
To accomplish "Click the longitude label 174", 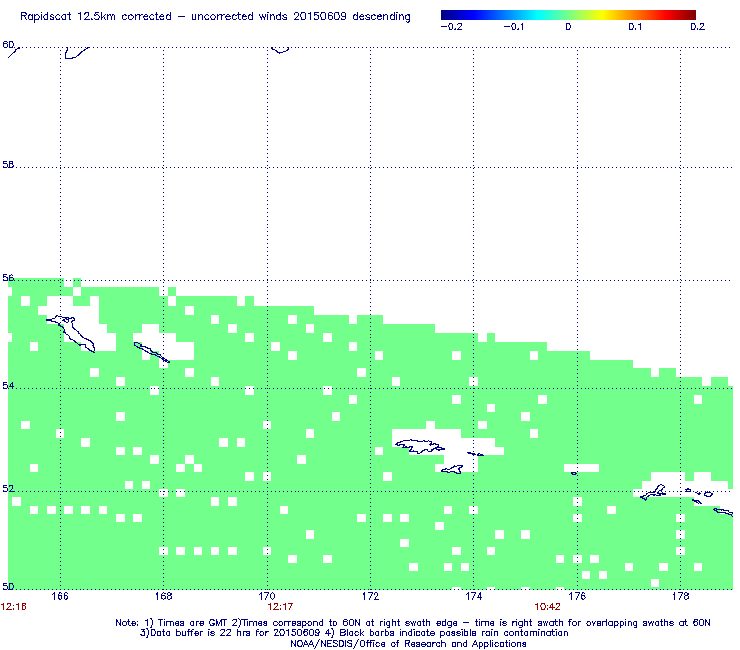I will click(x=474, y=596).
